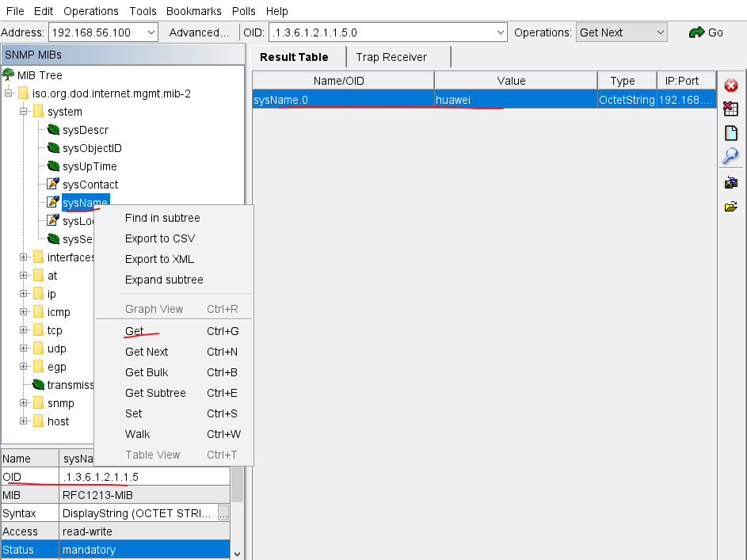Open the OID combo box dropdown
Image resolution: width=747 pixels, height=560 pixels.
[499, 32]
